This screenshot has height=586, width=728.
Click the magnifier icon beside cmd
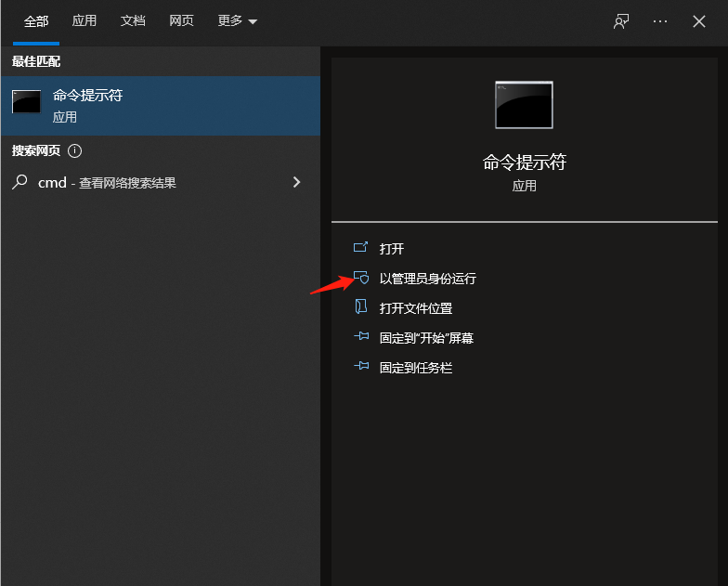19,182
